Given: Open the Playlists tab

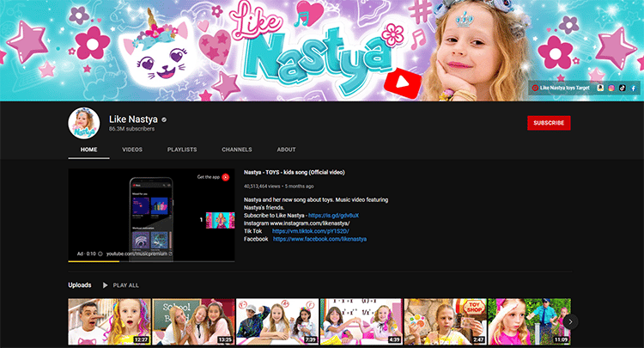Looking at the screenshot, I should click(x=182, y=150).
